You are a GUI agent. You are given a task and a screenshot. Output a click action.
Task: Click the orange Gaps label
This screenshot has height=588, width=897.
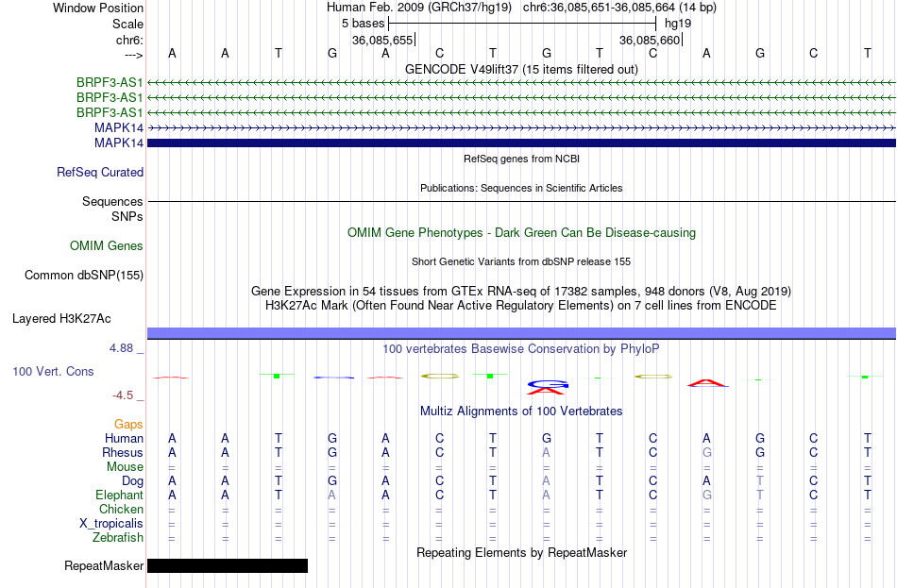128,425
